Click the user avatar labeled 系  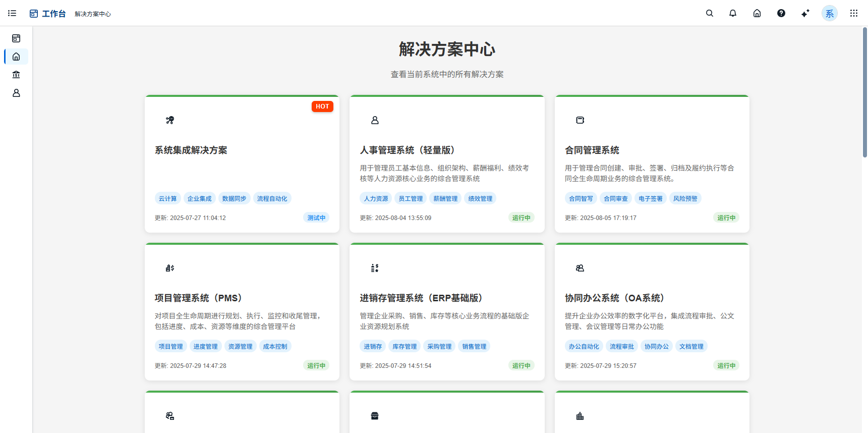tap(829, 13)
